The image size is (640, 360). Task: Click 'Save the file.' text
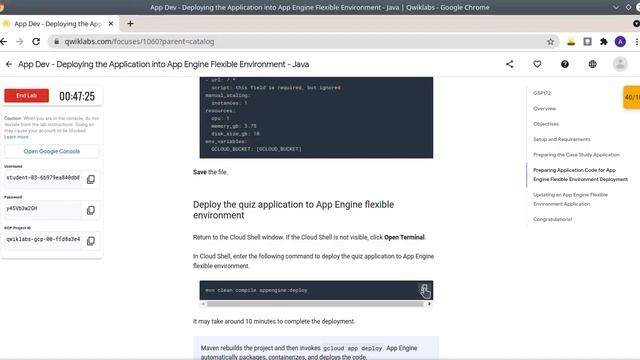coord(210,172)
